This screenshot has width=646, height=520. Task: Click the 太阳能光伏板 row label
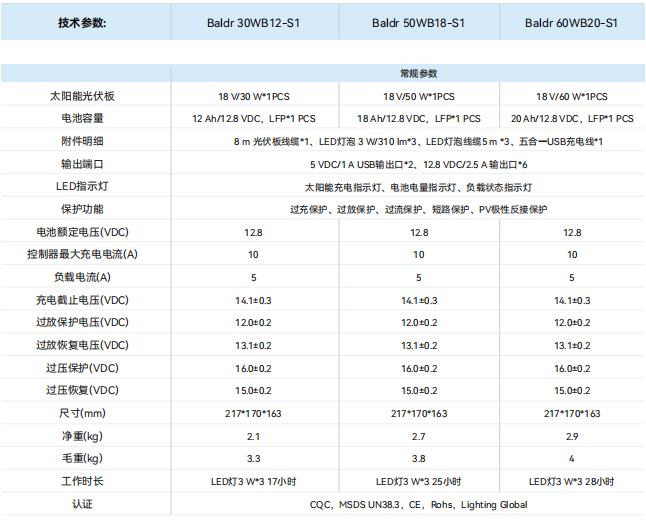(82, 96)
